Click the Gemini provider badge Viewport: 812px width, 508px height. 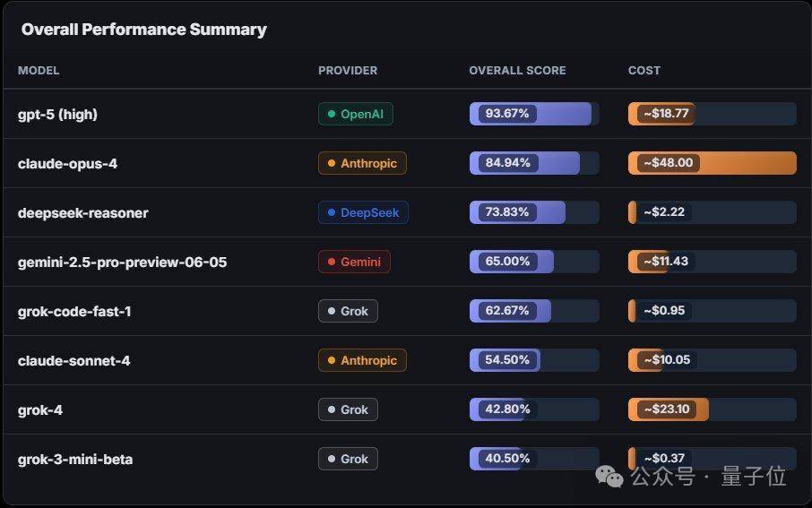click(354, 262)
